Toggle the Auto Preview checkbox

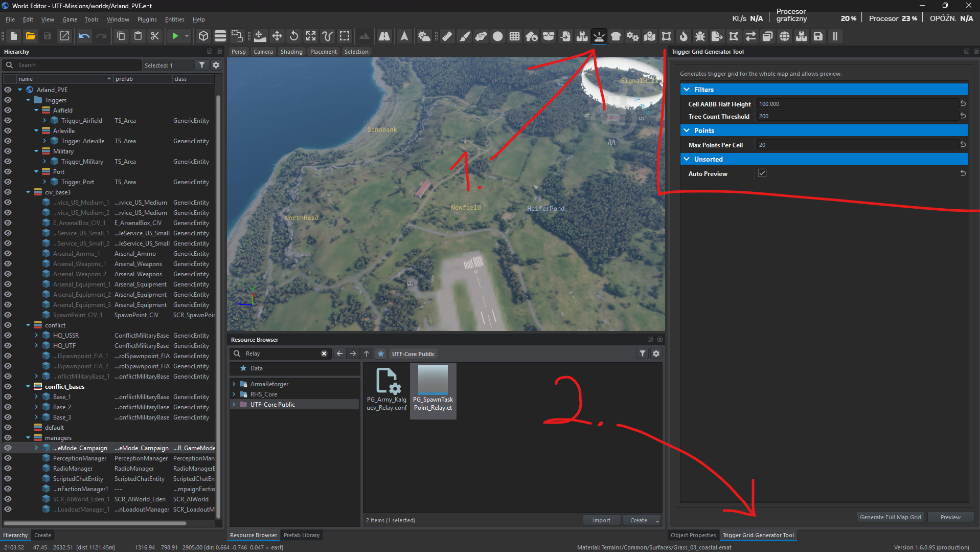[762, 173]
